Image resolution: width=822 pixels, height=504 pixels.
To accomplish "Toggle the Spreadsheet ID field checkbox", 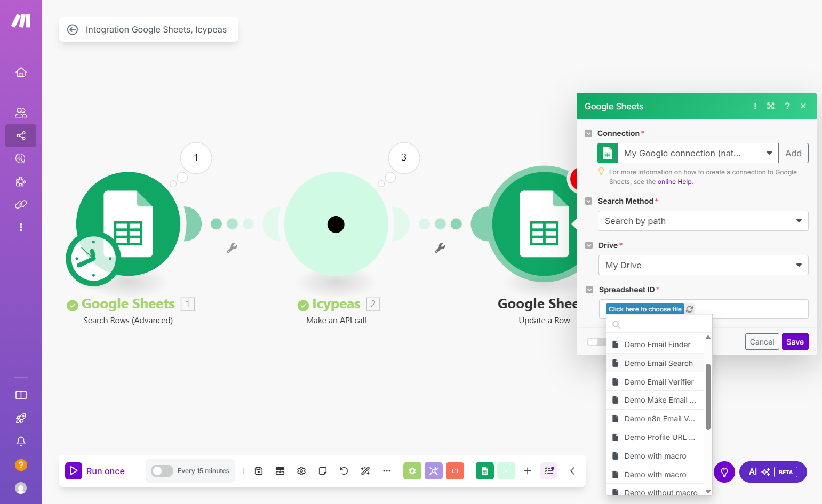I will click(x=589, y=290).
